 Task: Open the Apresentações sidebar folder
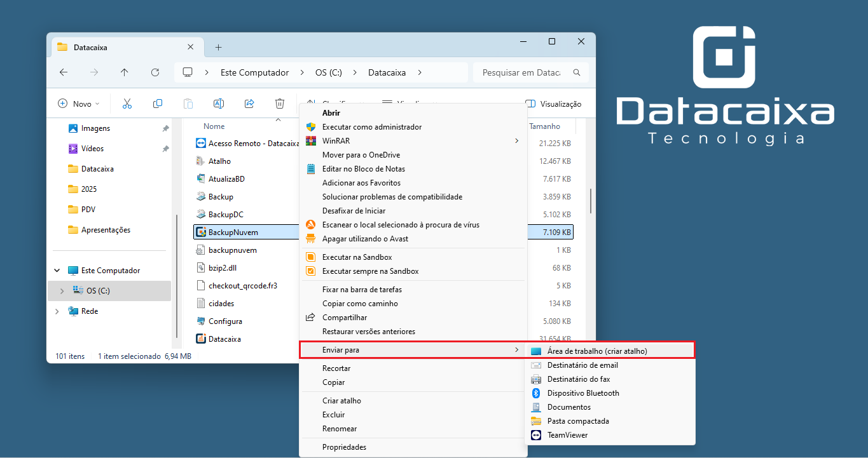tap(106, 230)
